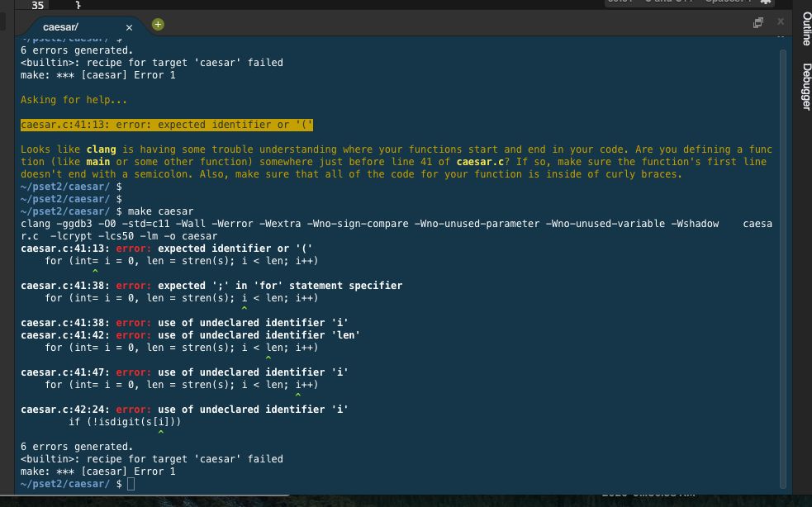Click the terminal vertical scrollbar

[783, 269]
